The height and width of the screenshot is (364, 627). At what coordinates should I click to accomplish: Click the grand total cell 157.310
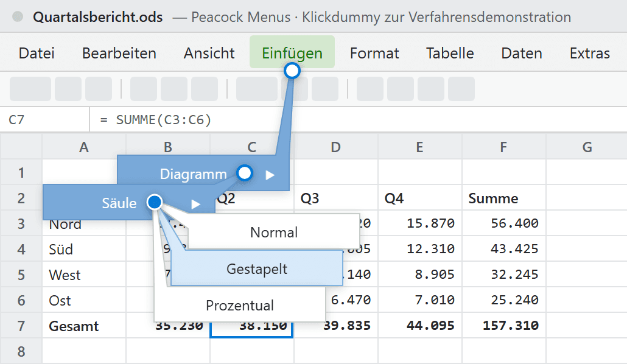click(x=504, y=326)
